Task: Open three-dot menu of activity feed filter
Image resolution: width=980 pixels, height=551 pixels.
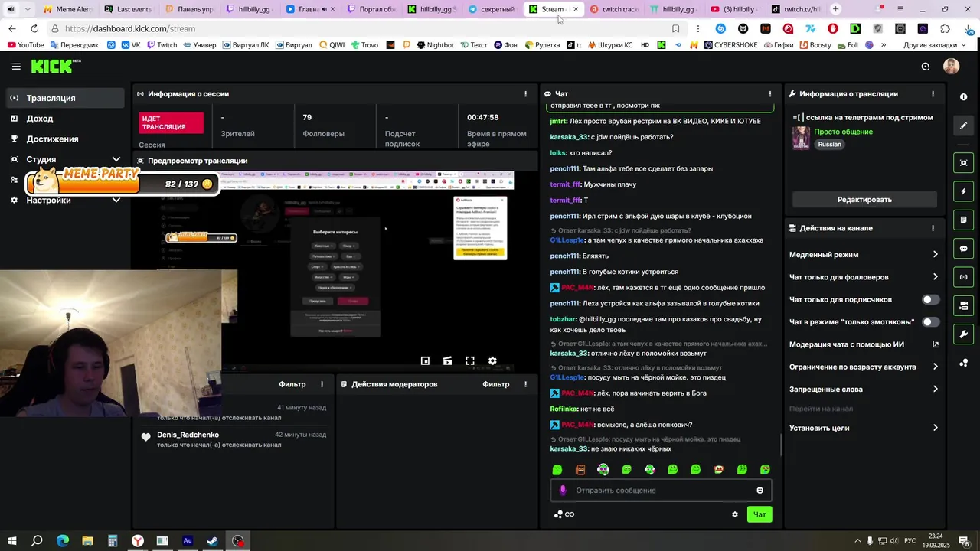Action: pos(322,384)
